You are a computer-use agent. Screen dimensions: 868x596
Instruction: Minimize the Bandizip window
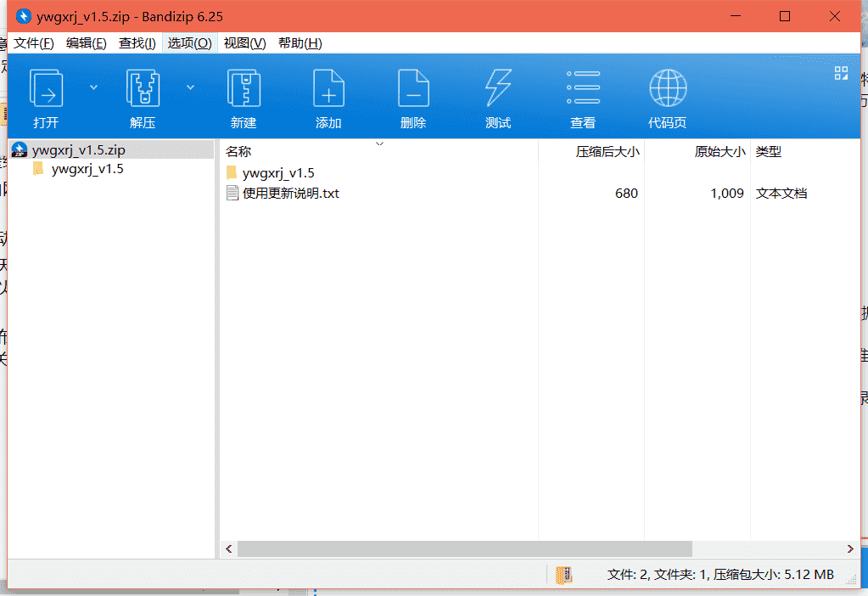pyautogui.click(x=736, y=16)
